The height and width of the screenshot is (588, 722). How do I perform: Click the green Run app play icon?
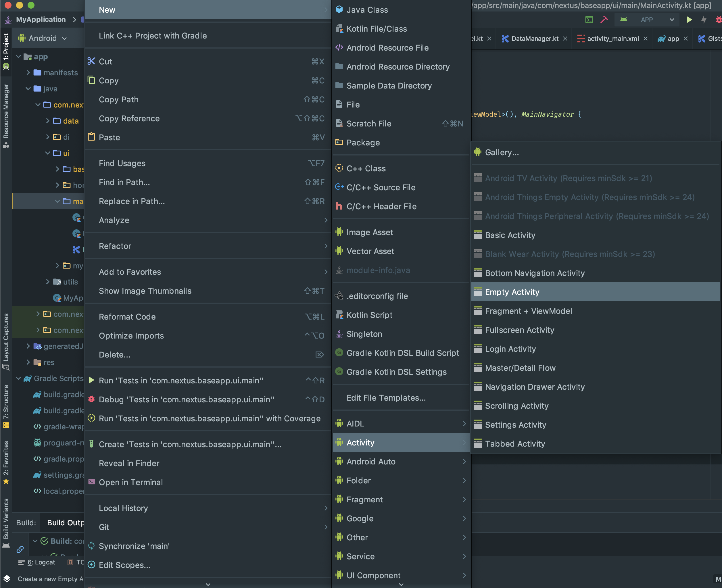pos(689,20)
